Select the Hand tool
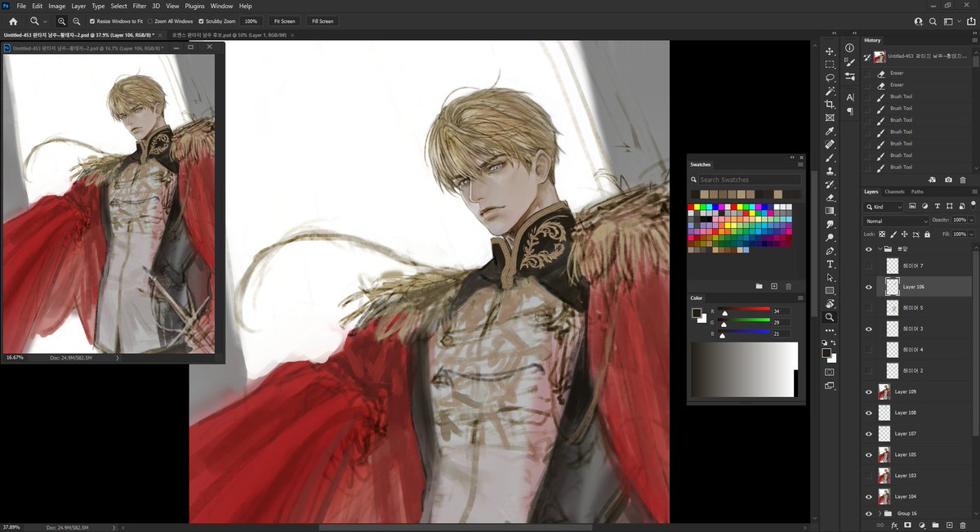 click(830, 304)
